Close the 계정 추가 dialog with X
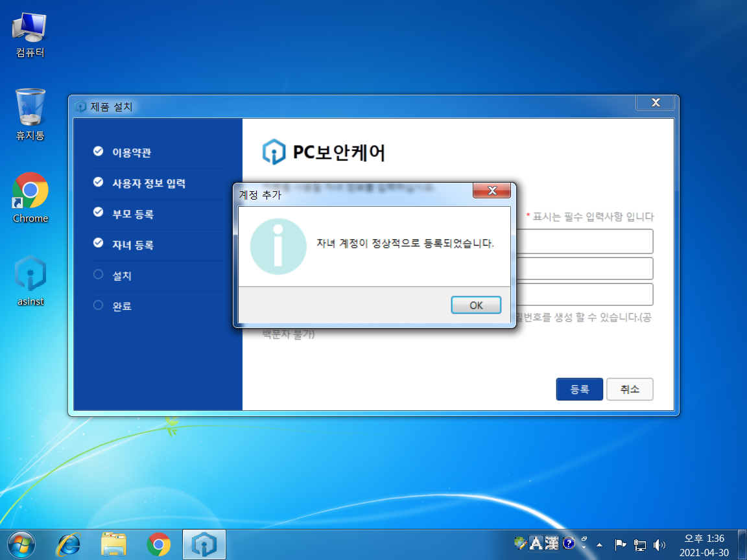 point(492,191)
